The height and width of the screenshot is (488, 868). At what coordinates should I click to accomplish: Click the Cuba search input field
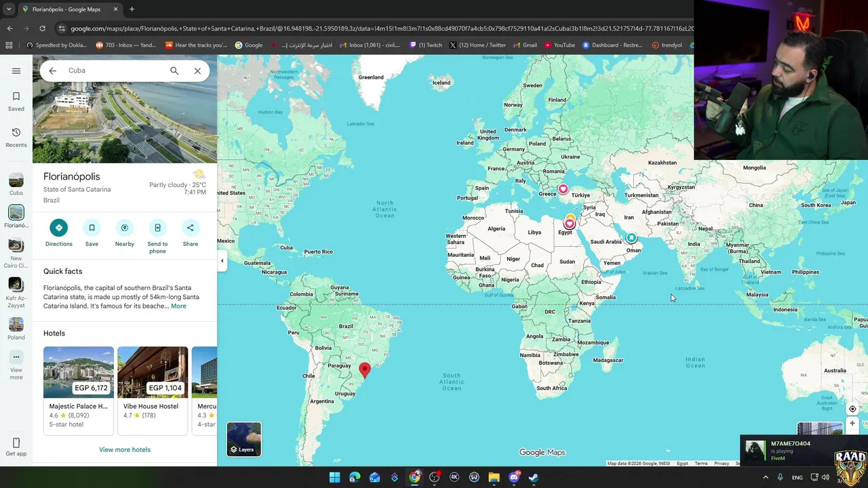click(x=114, y=70)
